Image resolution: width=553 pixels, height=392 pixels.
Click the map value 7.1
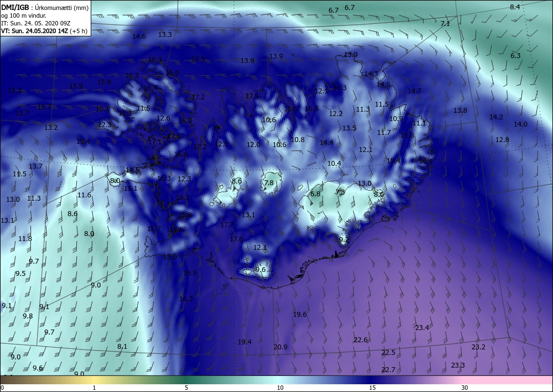(x=445, y=24)
